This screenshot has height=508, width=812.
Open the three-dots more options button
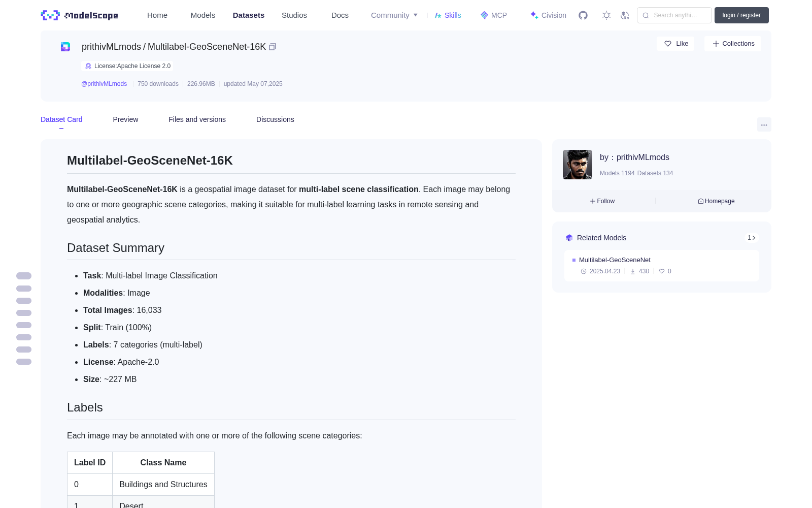pos(764,124)
